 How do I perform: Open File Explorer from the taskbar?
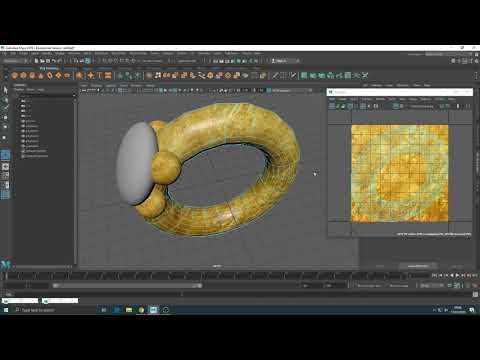click(129, 310)
